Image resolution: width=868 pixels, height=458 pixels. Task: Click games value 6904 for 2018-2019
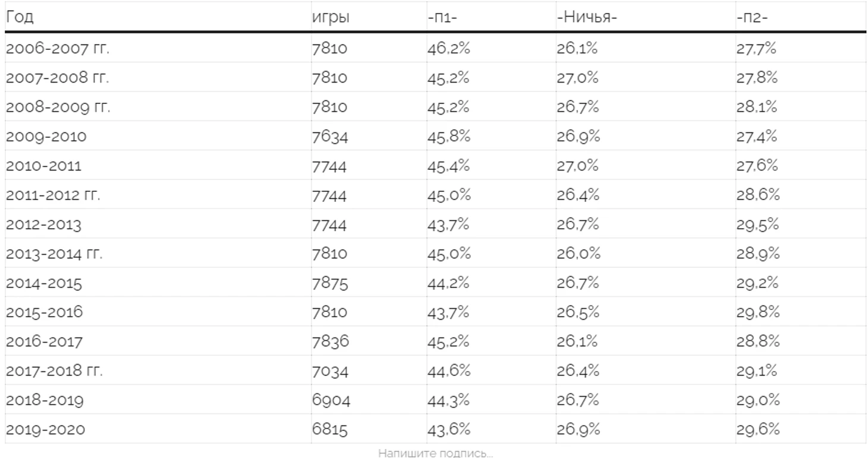[x=331, y=400]
